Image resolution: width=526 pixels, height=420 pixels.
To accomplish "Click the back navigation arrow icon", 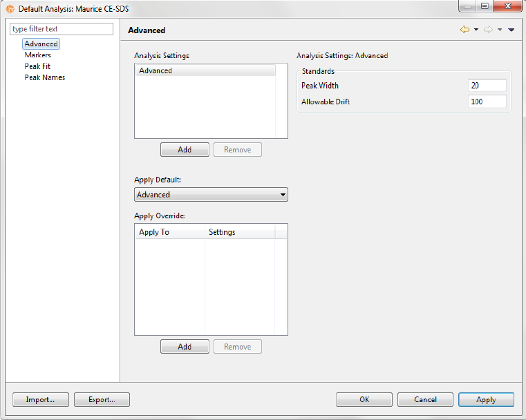I will [x=464, y=30].
